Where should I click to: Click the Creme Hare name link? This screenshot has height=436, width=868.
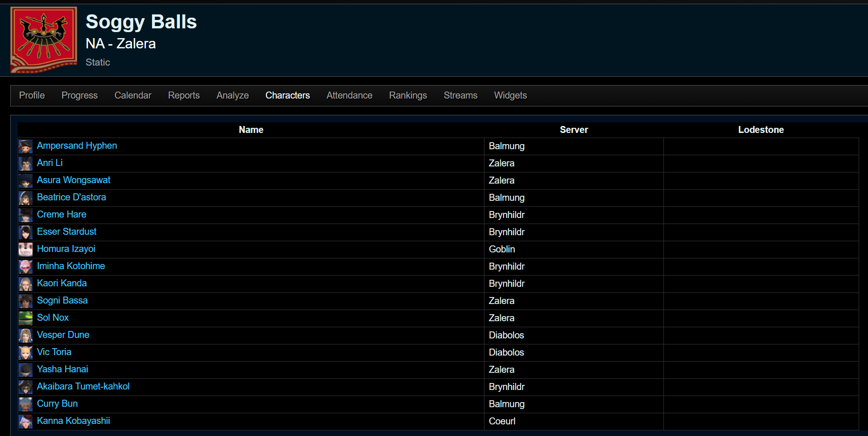coord(62,214)
